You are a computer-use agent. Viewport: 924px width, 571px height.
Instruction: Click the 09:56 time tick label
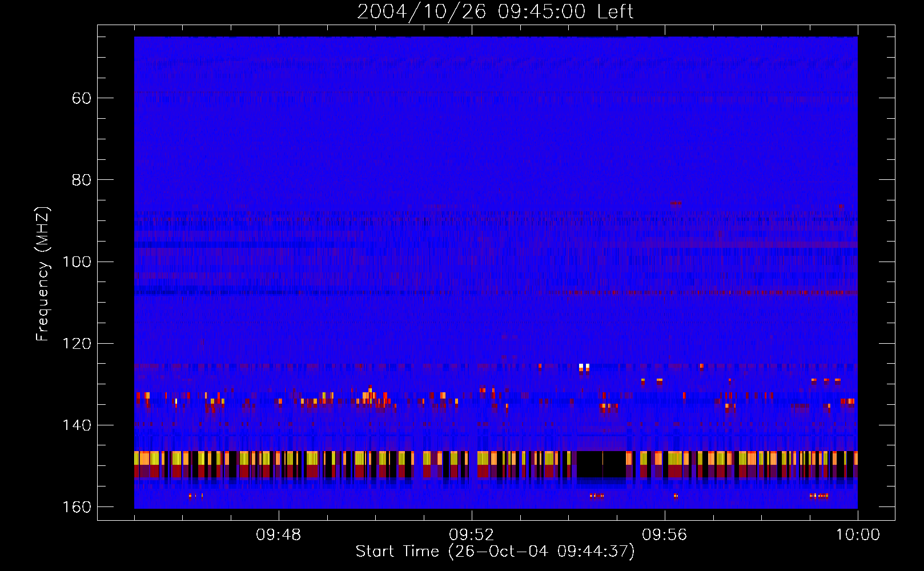(x=664, y=535)
